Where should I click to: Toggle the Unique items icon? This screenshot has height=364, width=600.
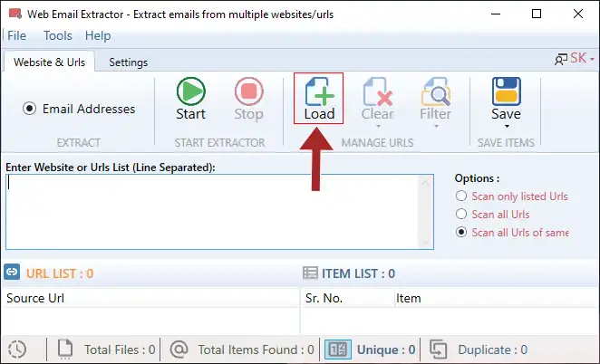[x=338, y=350]
